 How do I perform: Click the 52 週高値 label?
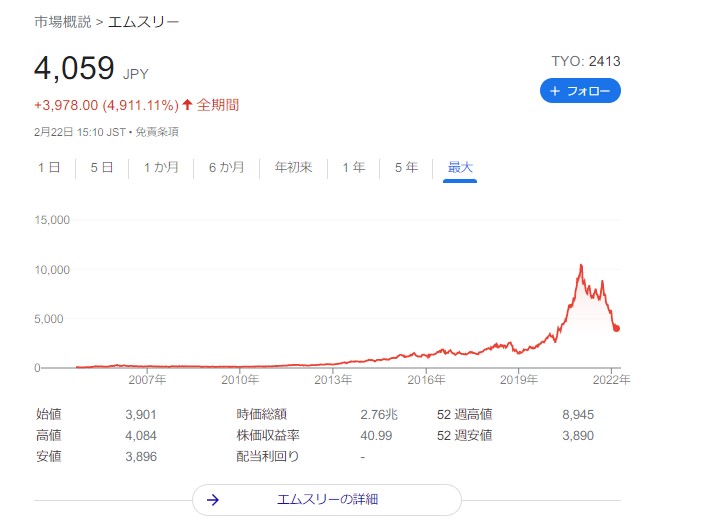tap(465, 414)
